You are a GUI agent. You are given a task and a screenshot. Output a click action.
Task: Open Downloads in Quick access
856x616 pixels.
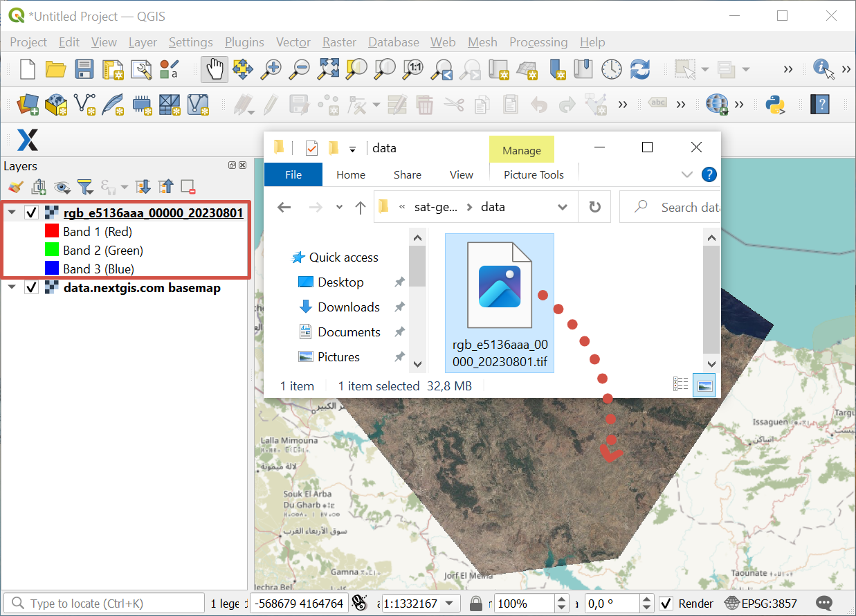(348, 307)
